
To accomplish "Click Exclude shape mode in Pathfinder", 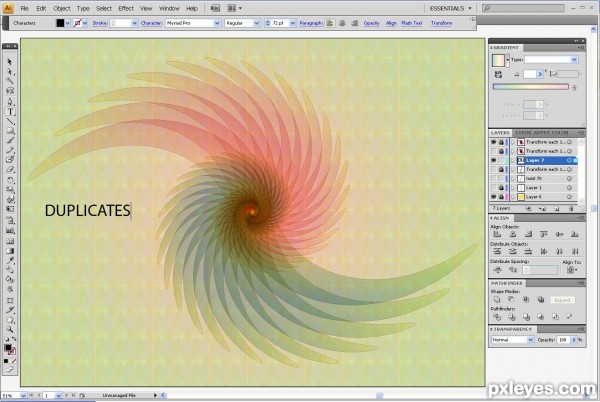I will tap(540, 299).
